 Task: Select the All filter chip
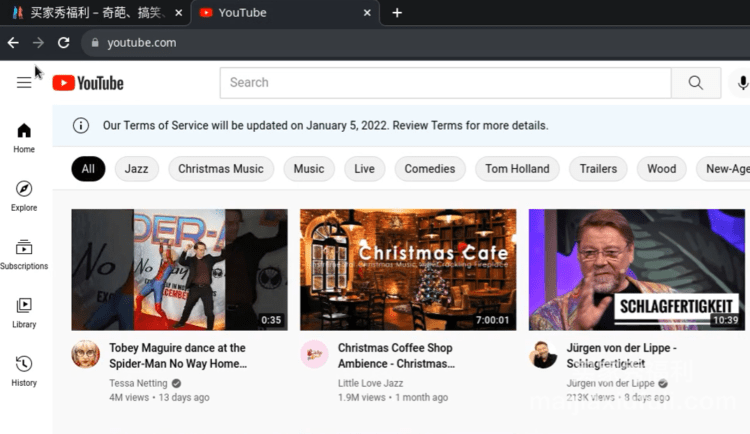pyautogui.click(x=88, y=169)
